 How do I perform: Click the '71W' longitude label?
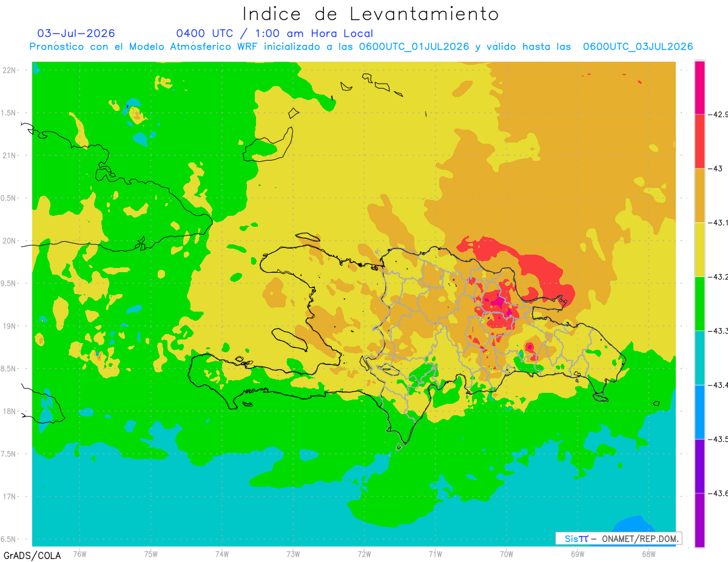tap(435, 554)
